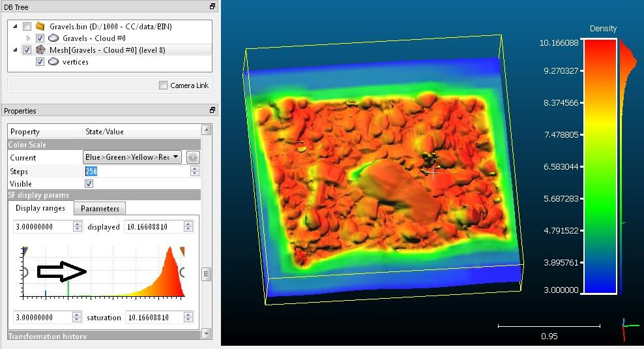Select the Display ranges tab

40,209
